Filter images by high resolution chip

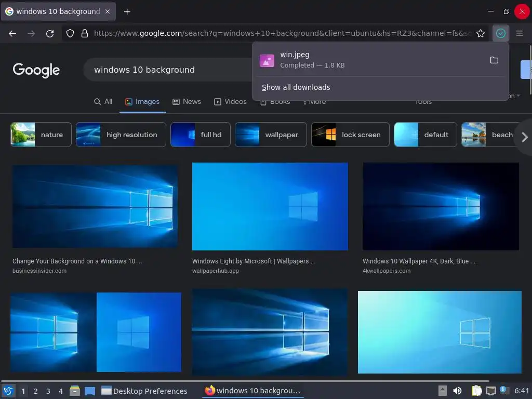121,135
